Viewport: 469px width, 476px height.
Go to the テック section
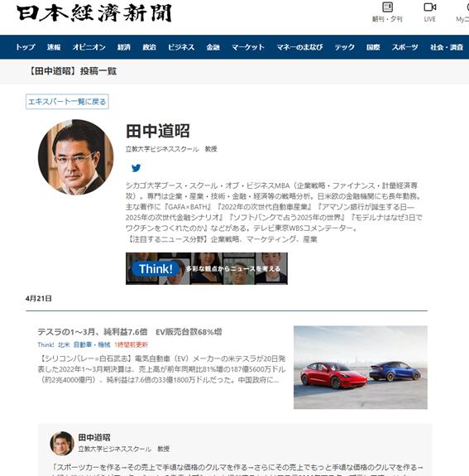pos(344,47)
